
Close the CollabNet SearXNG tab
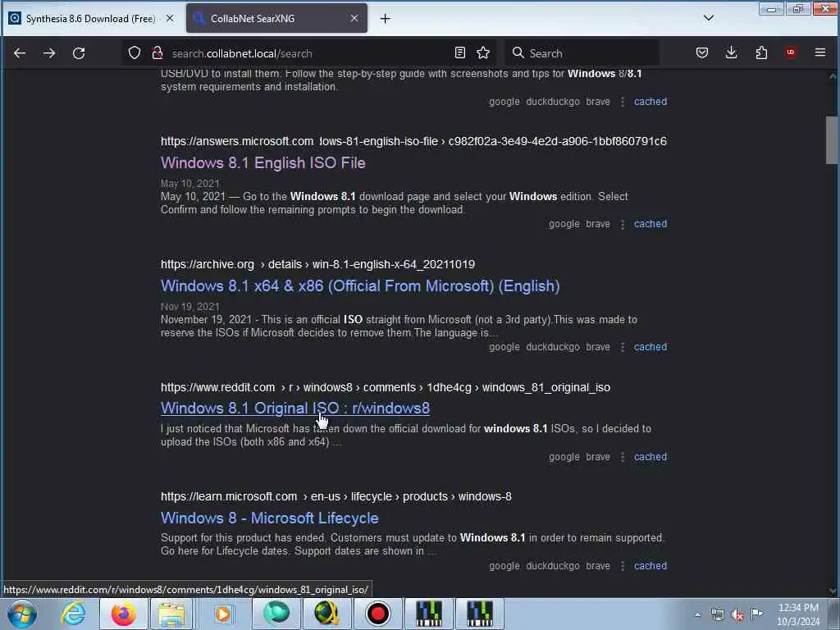tap(354, 18)
